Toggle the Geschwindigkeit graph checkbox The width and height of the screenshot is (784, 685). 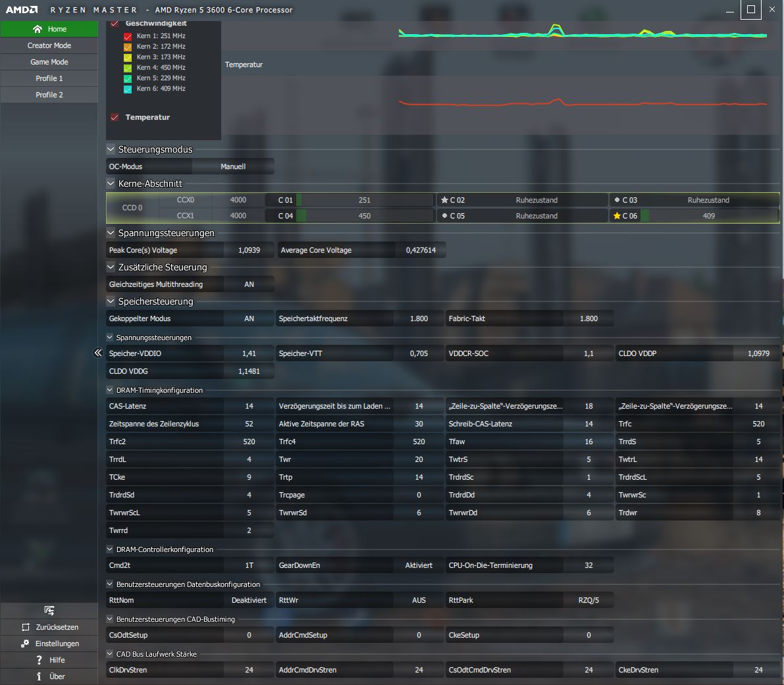[115, 24]
